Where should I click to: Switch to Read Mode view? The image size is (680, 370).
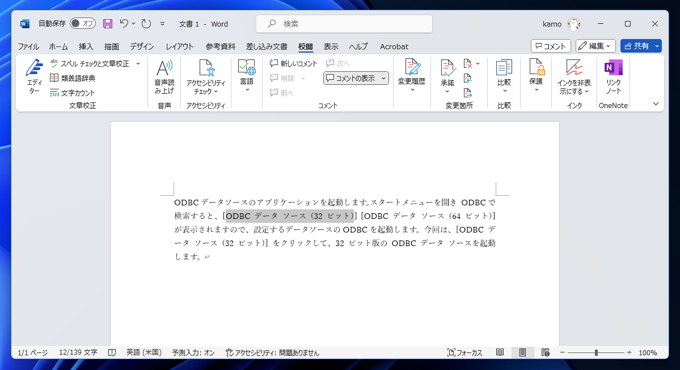click(500, 353)
